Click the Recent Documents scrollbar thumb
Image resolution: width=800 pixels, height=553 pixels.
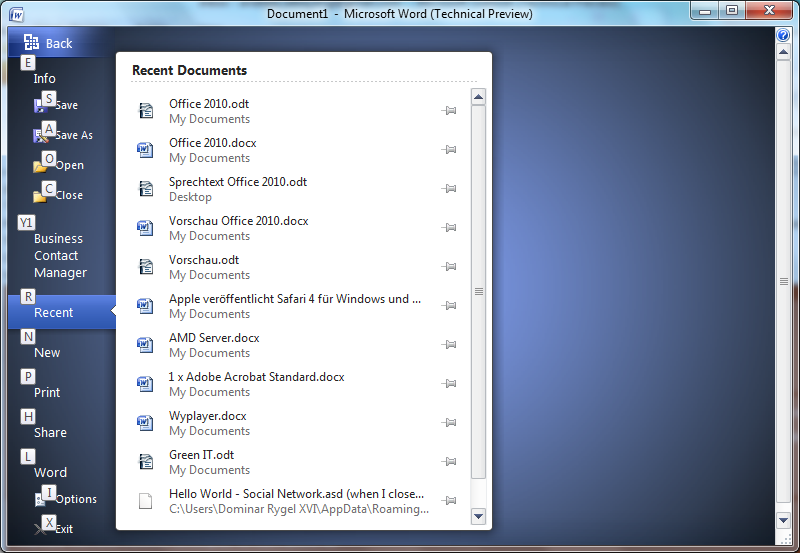click(478, 292)
